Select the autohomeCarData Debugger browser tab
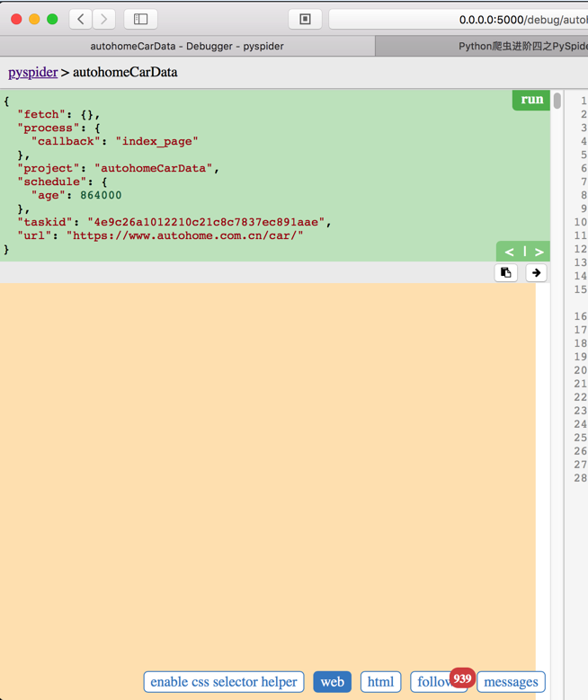588x700 pixels. [x=187, y=46]
